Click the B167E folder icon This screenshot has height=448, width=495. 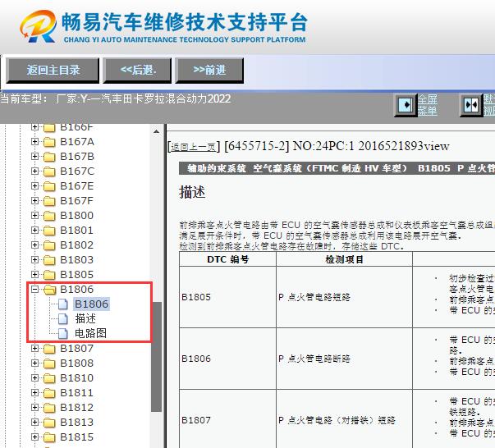coord(49,187)
